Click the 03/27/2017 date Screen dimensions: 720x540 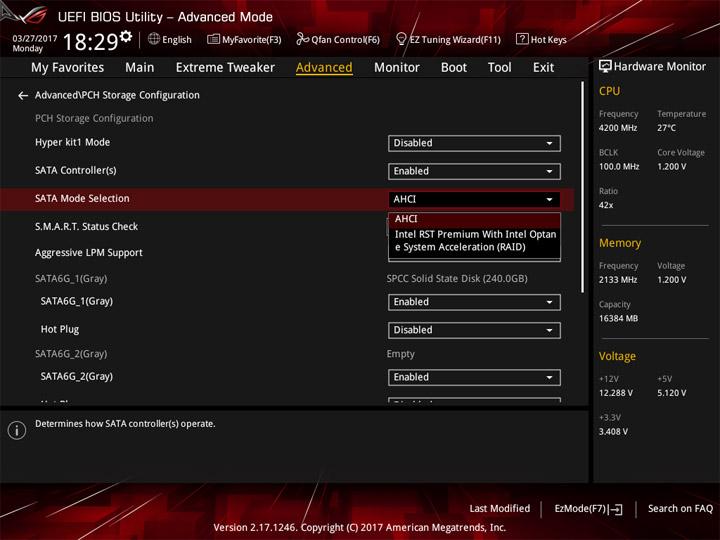(x=34, y=39)
